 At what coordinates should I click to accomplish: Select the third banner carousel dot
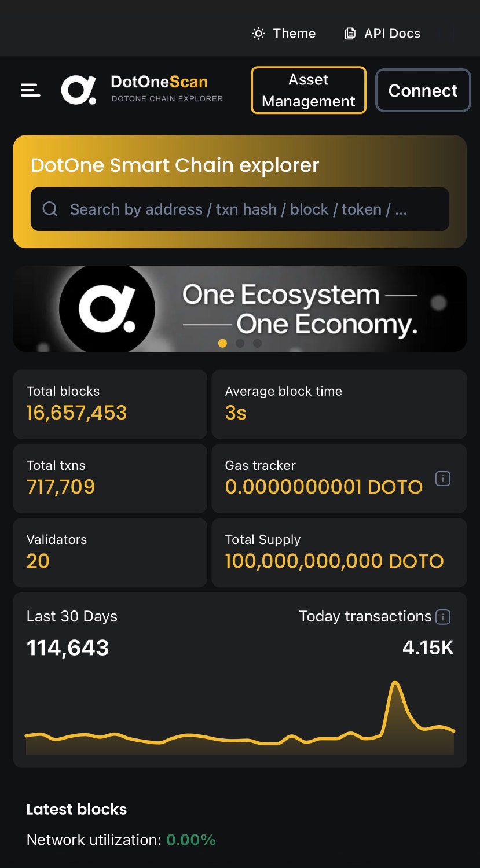[257, 343]
